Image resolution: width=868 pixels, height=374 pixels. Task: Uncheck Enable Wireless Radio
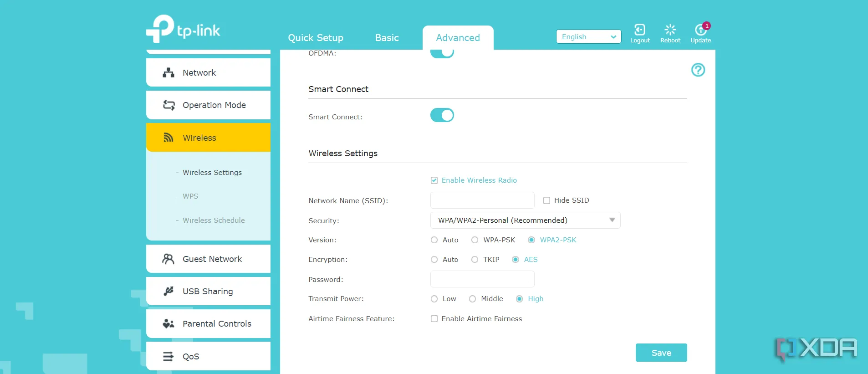(434, 180)
